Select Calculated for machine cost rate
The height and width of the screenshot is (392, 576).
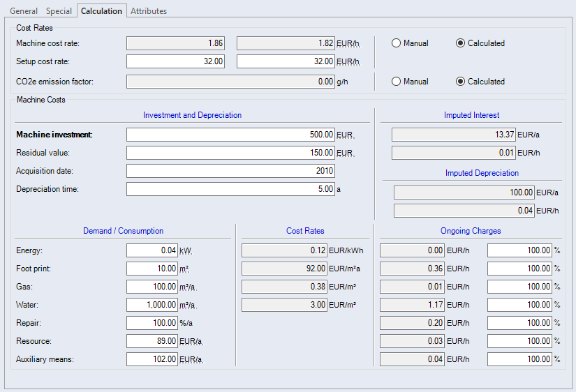460,43
